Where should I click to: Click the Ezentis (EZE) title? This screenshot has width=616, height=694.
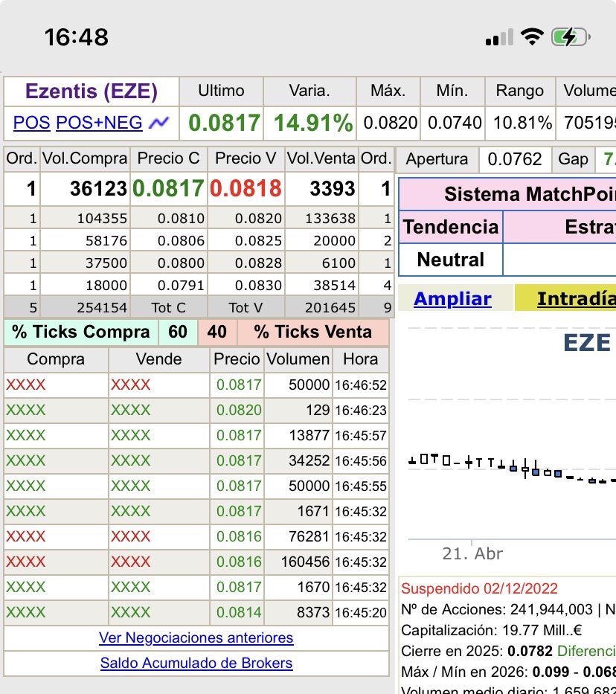pos(92,91)
